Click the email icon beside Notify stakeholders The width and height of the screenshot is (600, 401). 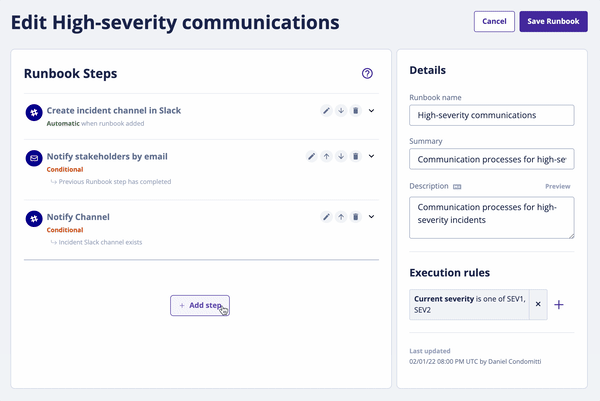(x=34, y=158)
